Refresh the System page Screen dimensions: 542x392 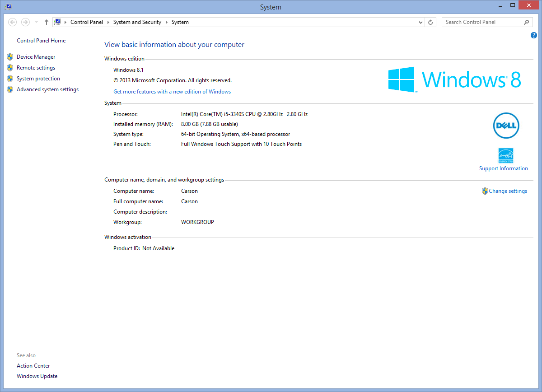[x=431, y=22]
